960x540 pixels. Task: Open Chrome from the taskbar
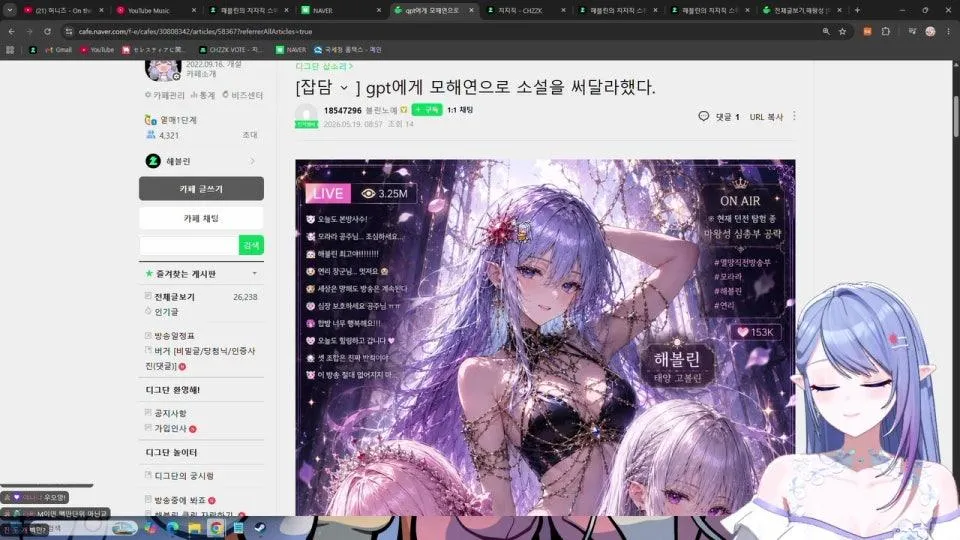point(216,528)
